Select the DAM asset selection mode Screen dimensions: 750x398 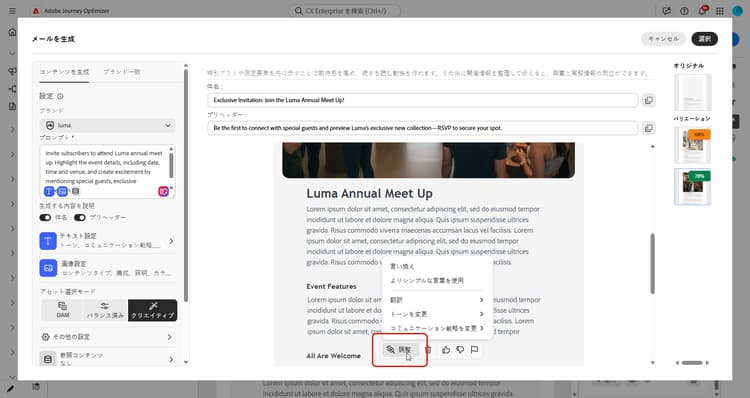pos(63,310)
